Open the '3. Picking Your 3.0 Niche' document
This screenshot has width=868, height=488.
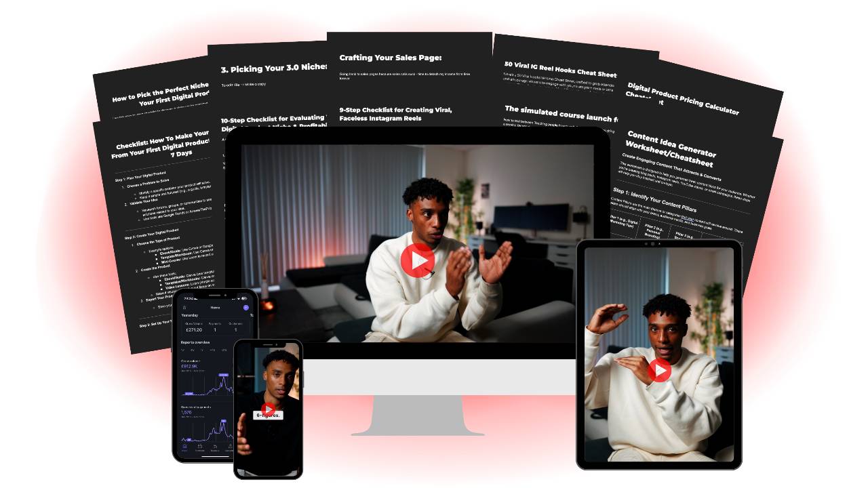(274, 68)
